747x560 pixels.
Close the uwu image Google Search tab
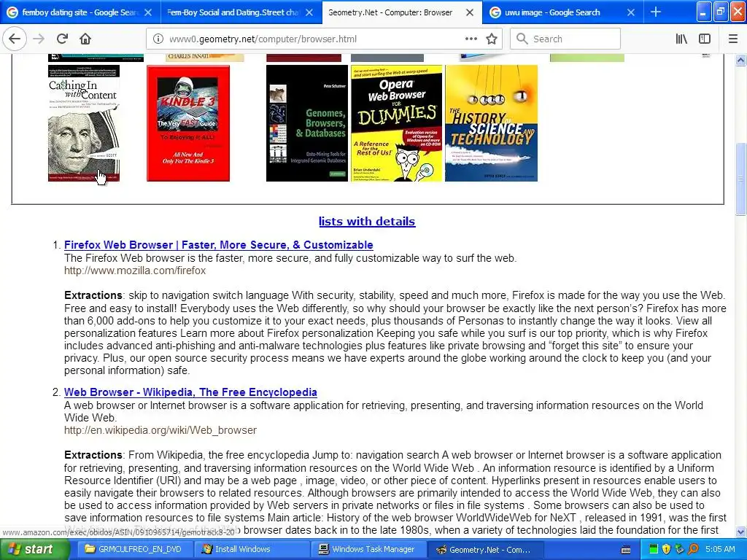point(631,12)
